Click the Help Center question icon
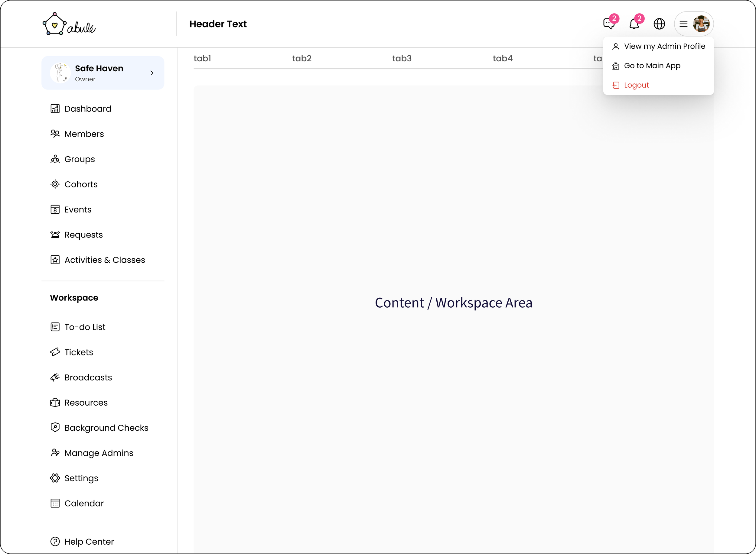The height and width of the screenshot is (554, 756). [x=55, y=542]
